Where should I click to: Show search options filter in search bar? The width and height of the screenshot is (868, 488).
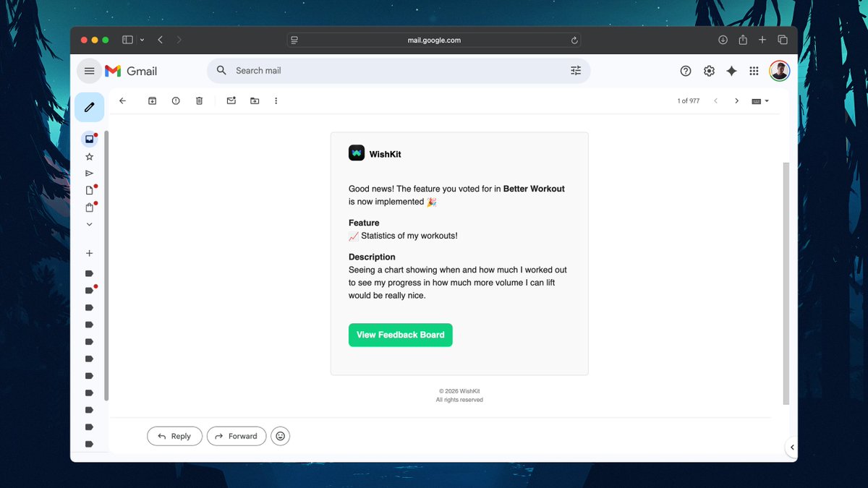coord(576,71)
